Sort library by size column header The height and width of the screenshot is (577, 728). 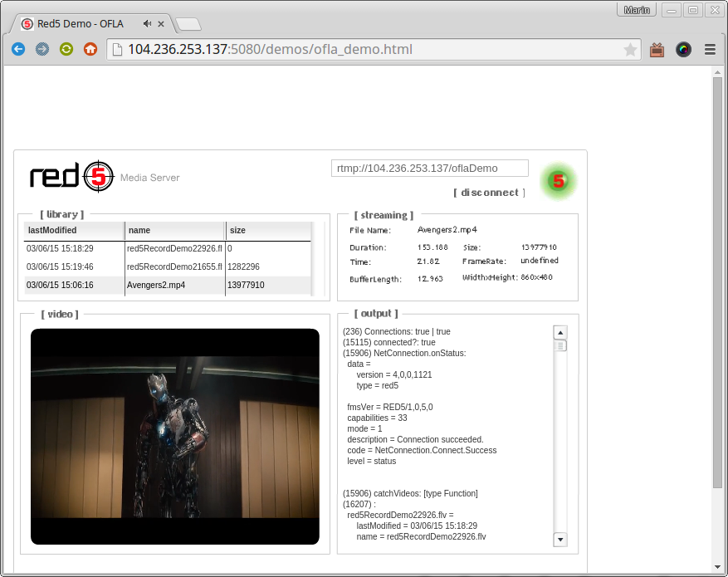click(x=268, y=231)
